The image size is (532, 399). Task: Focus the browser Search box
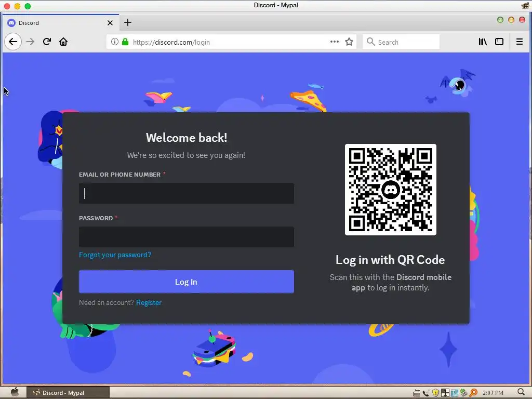[x=401, y=42]
